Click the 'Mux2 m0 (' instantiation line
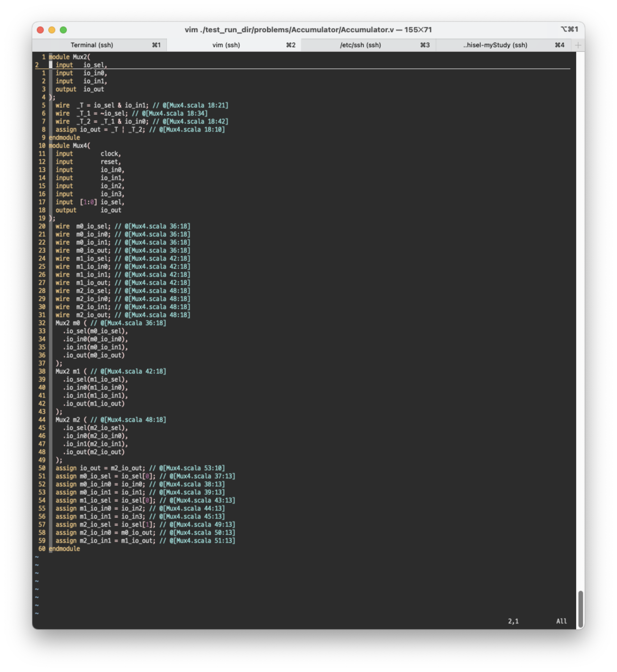The height and width of the screenshot is (672, 617). pyautogui.click(x=111, y=323)
